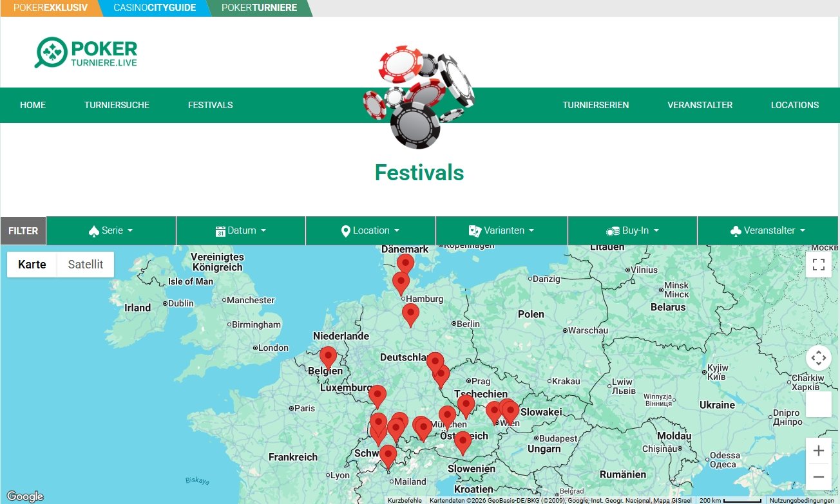Open the Datum filter dropdown

point(241,231)
